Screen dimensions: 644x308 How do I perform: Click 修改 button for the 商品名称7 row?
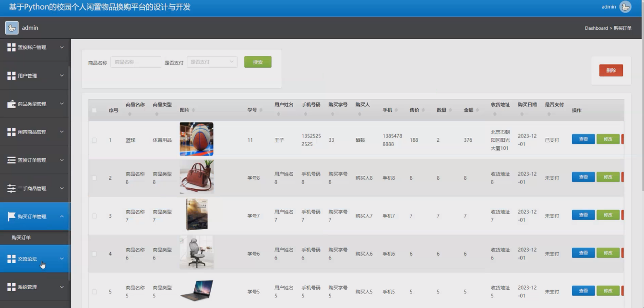point(608,215)
